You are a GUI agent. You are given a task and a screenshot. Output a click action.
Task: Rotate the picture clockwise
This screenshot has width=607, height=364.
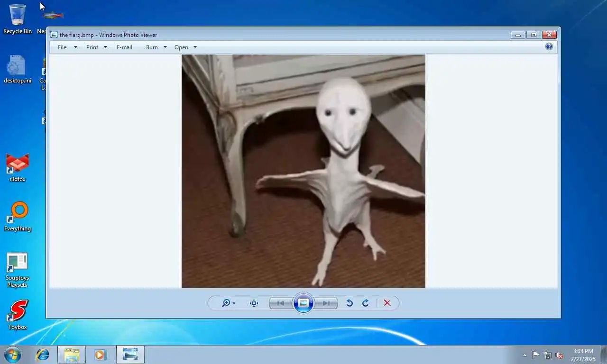pos(366,303)
